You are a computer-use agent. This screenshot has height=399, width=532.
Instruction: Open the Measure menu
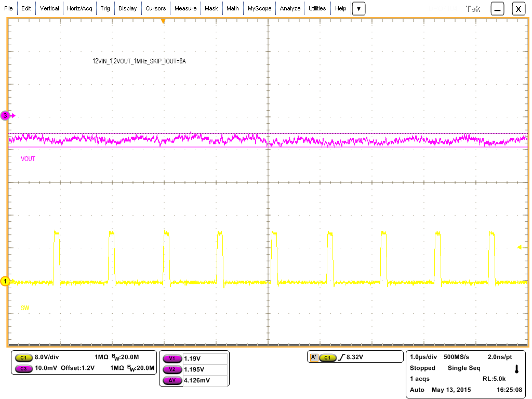185,8
